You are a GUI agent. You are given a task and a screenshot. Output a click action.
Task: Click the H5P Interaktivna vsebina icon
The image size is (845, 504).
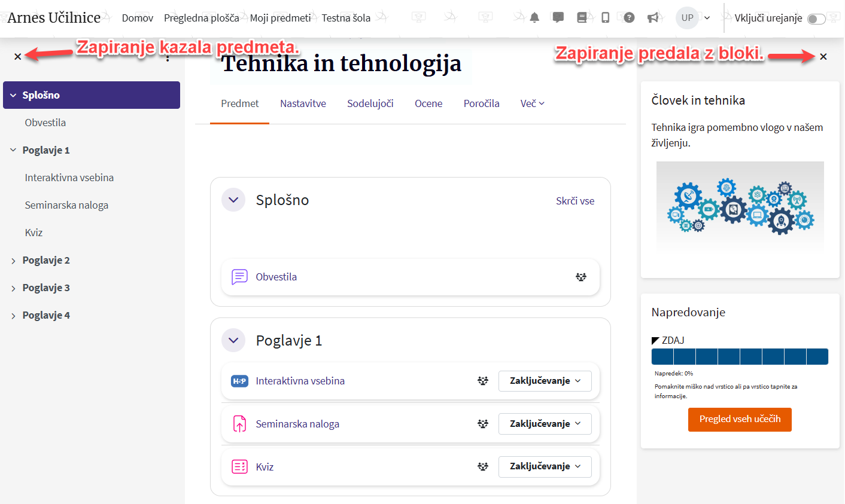[x=239, y=381]
